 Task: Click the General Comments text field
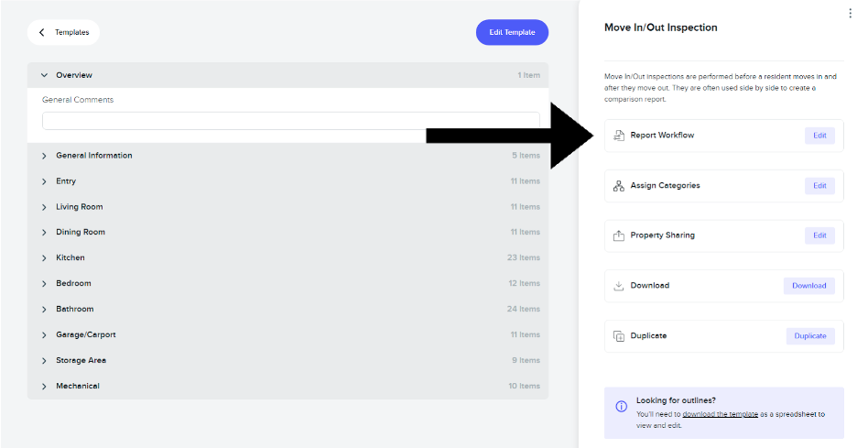pos(291,121)
